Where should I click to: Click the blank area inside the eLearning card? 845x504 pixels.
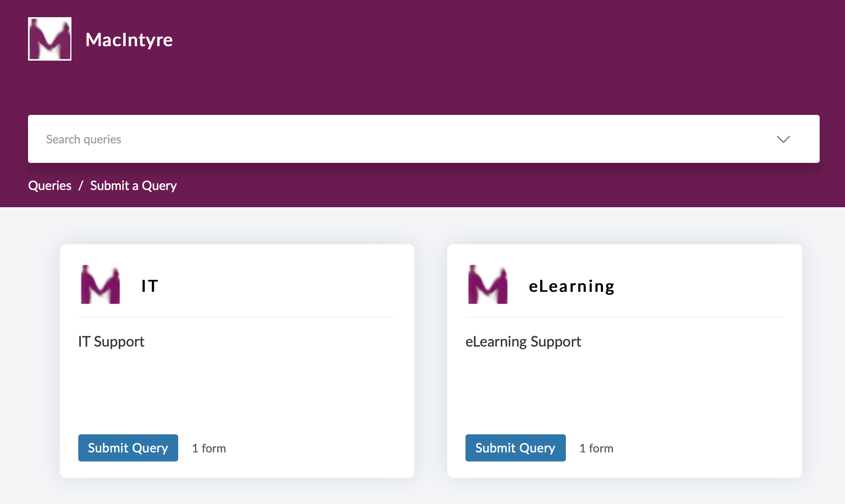coord(624,389)
